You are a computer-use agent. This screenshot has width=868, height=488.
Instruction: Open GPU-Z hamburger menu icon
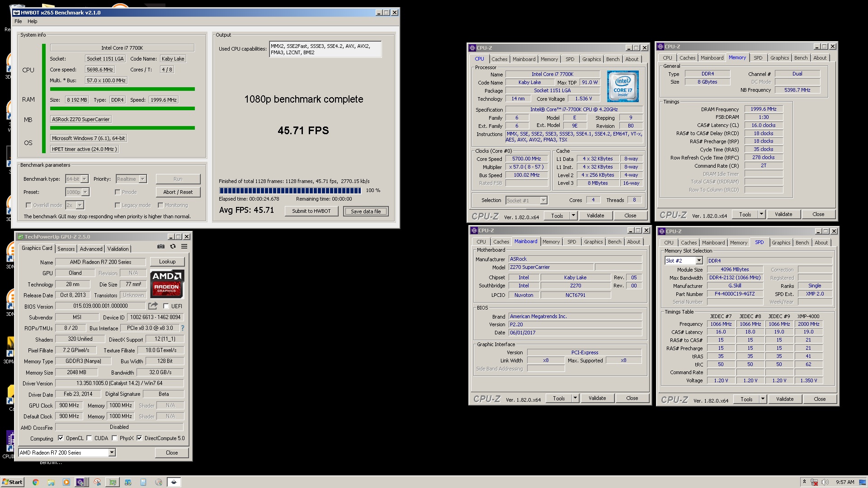tap(184, 247)
